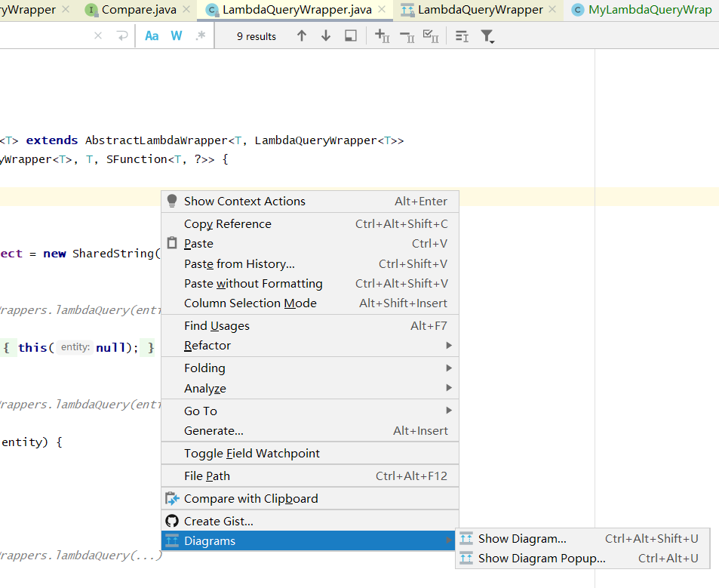719x588 pixels.
Task: Click the multiline filter layout icon
Action: [462, 36]
